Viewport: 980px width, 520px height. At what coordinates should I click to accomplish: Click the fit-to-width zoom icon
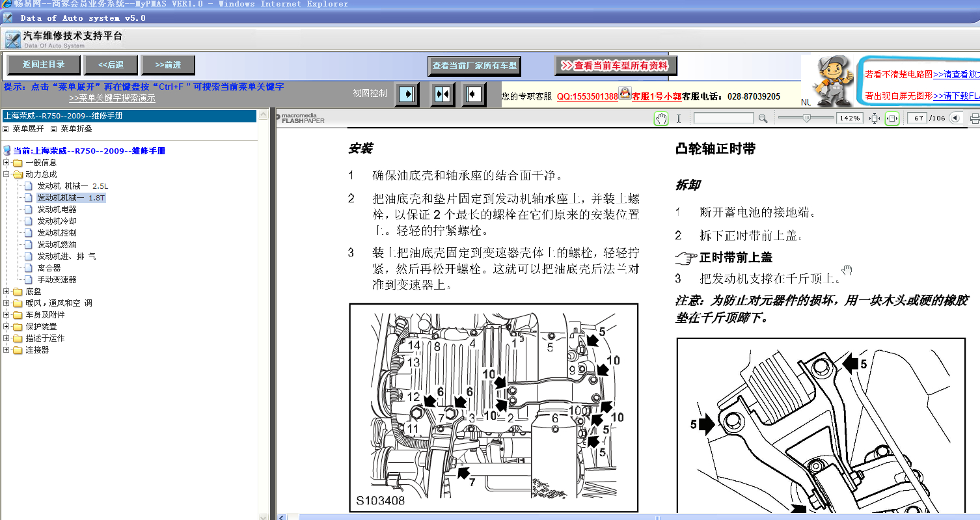(892, 118)
